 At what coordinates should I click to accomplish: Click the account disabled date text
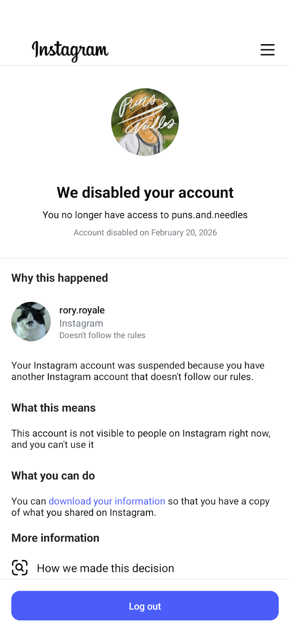[x=145, y=233]
